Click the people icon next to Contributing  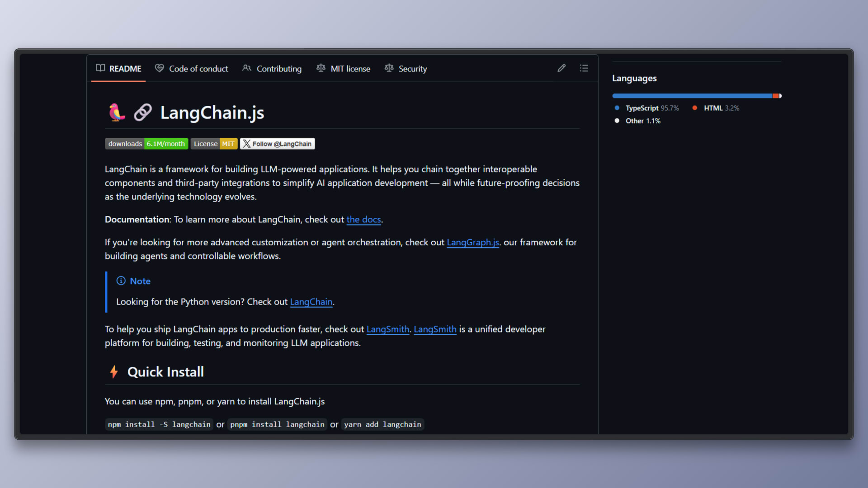[247, 68]
